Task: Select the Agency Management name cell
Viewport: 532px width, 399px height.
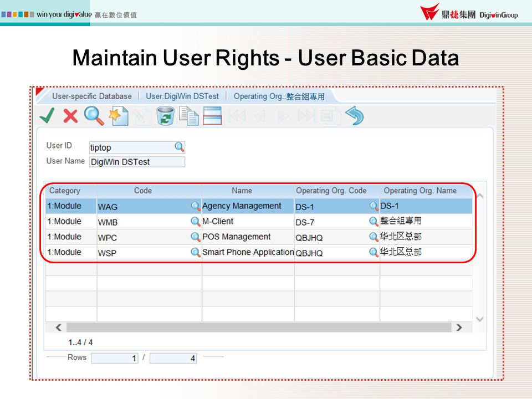Action: (248, 206)
